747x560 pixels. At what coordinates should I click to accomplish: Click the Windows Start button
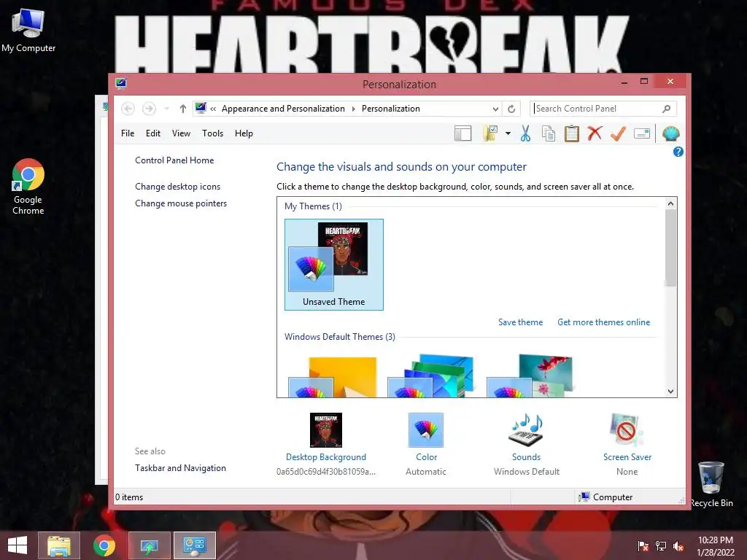(18, 545)
